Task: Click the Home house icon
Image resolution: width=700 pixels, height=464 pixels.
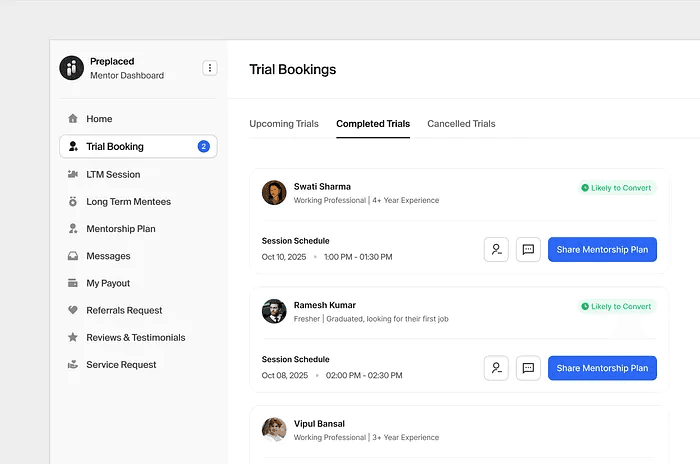Action: click(73, 118)
